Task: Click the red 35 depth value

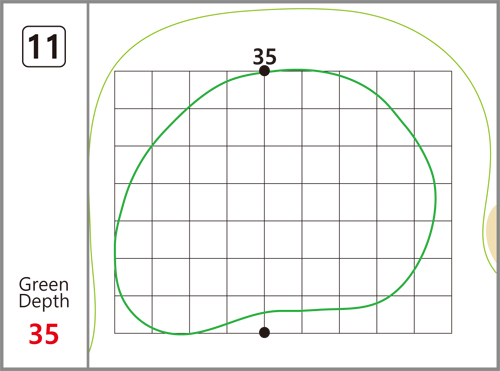Action: [44, 334]
